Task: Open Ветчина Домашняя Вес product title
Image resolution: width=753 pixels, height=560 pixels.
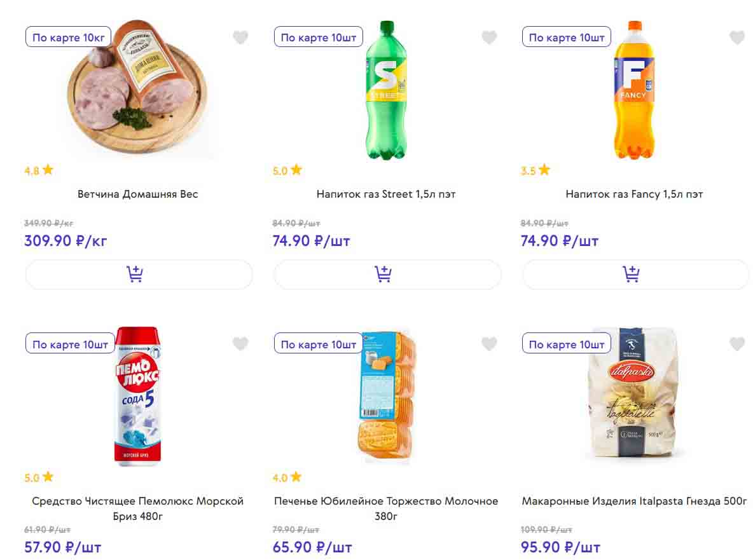Action: [138, 194]
